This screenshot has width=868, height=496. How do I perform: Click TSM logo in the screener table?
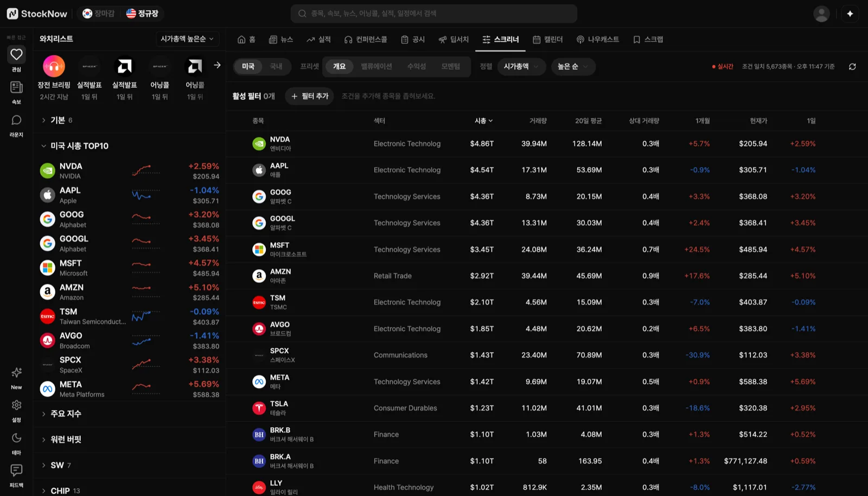[x=259, y=302]
